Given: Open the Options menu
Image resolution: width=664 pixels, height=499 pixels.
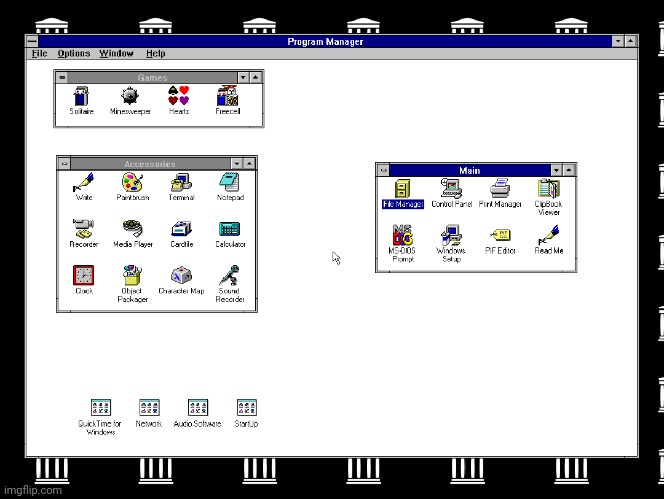Looking at the screenshot, I should point(74,53).
